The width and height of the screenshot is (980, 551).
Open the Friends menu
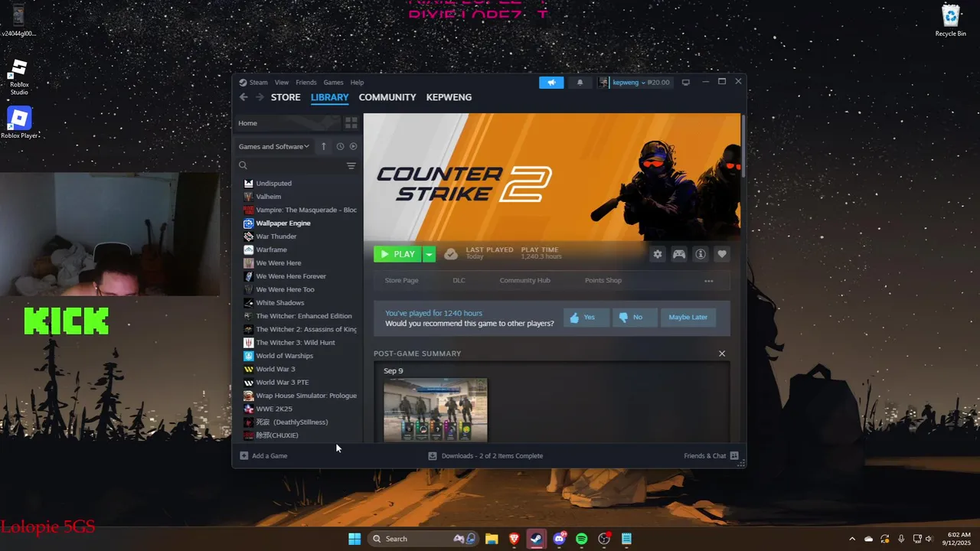[306, 83]
